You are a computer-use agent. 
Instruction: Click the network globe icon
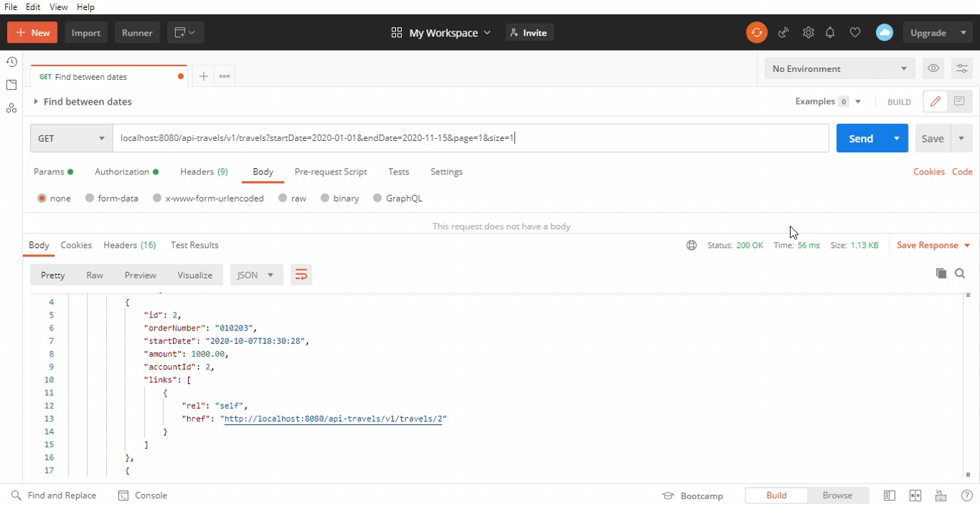692,245
